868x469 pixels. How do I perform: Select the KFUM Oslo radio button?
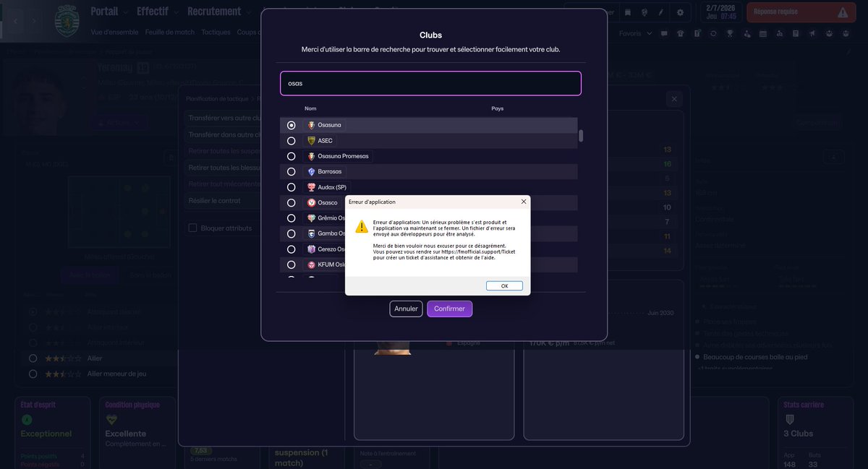(x=292, y=265)
